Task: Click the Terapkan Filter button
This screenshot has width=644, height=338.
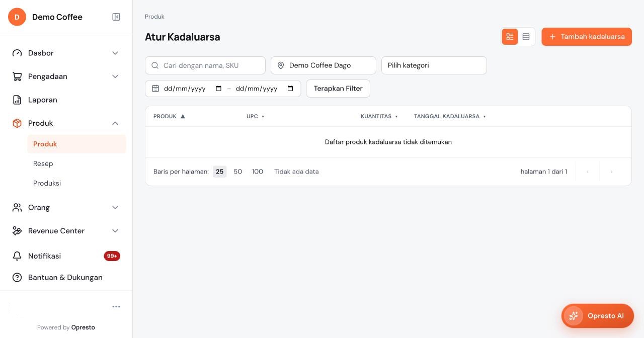Action: click(338, 89)
